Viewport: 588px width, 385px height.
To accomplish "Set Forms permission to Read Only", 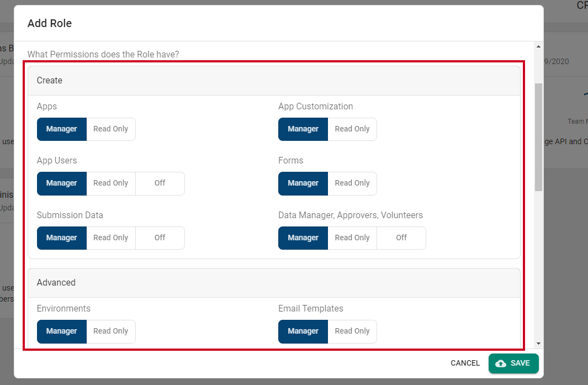I will (x=352, y=183).
